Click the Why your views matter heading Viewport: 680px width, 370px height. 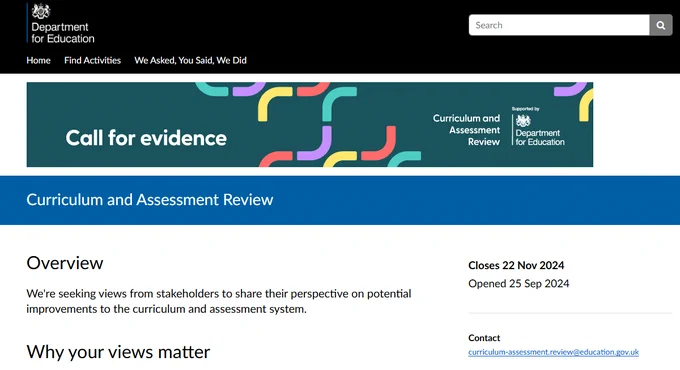coord(118,352)
